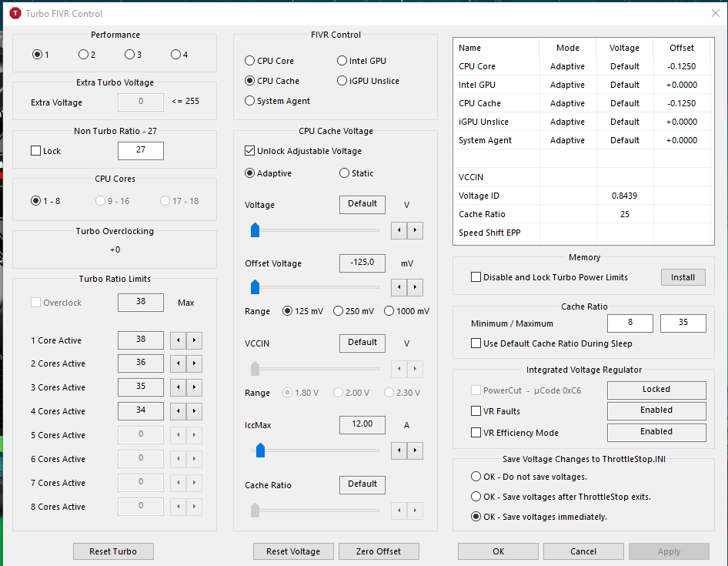Click the Cache Ratio minimum field 8
The width and height of the screenshot is (728, 566).
pos(630,323)
